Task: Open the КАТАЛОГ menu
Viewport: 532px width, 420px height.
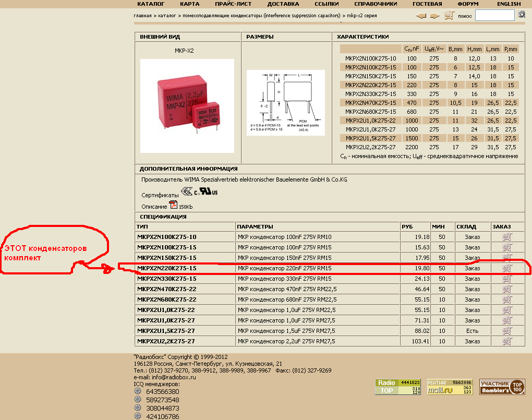Action: point(151,4)
